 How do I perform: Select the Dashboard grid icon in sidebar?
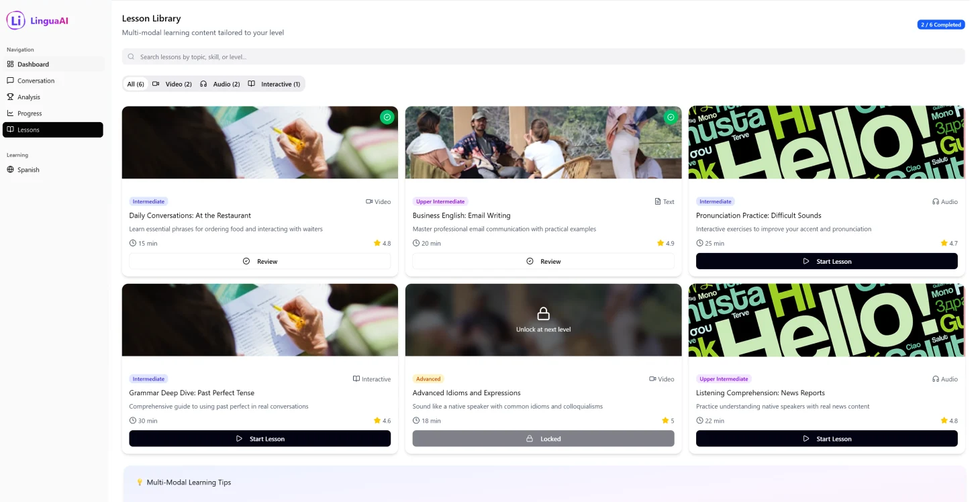(9, 64)
